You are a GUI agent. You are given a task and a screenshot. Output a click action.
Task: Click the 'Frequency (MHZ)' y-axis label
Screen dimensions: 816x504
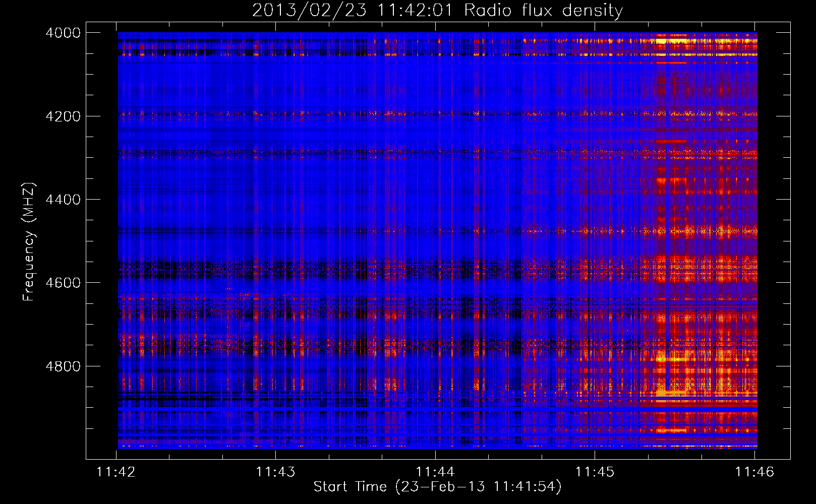click(29, 242)
